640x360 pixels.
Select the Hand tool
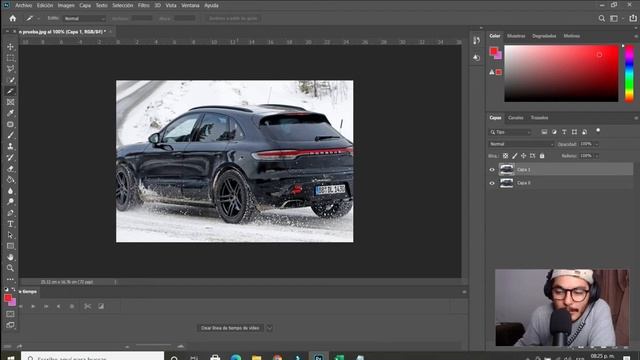[x=10, y=257]
